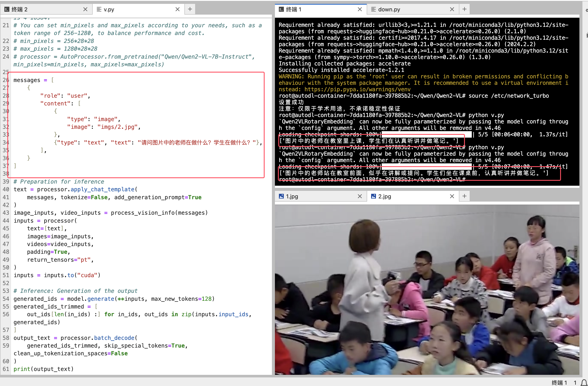Screen dimensions: 588x386
Task: Click the image icon on 2.jpg tab
Action: (x=373, y=196)
